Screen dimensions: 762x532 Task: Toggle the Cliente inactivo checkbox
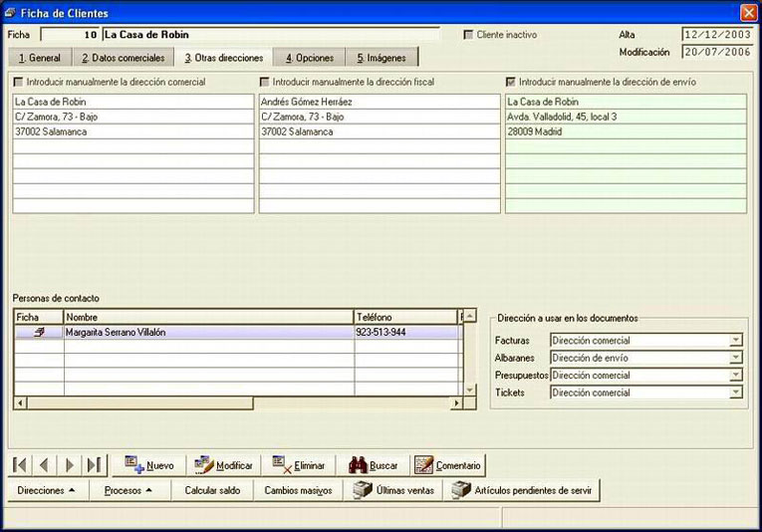pos(468,35)
